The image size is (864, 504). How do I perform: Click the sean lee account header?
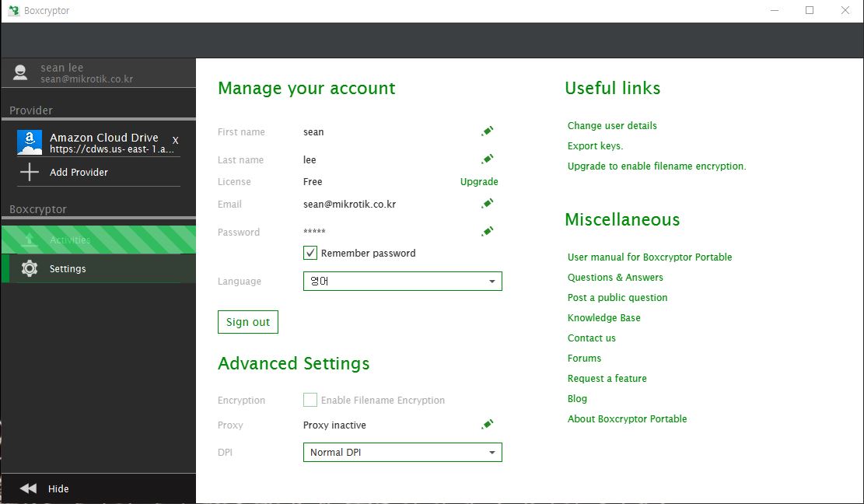(98, 72)
